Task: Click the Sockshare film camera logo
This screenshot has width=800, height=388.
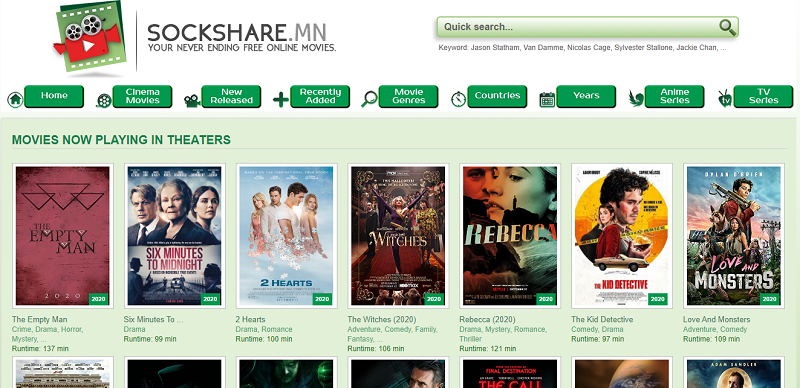Action: 89,37
